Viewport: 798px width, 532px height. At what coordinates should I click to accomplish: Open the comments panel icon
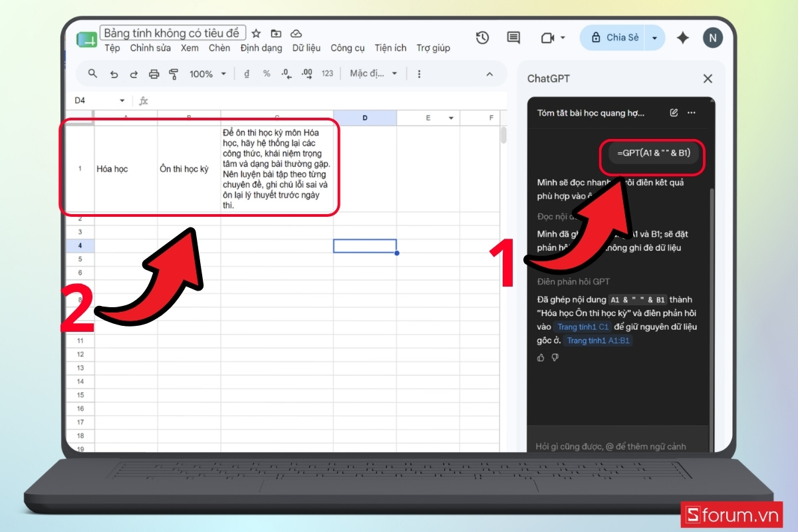tap(513, 38)
